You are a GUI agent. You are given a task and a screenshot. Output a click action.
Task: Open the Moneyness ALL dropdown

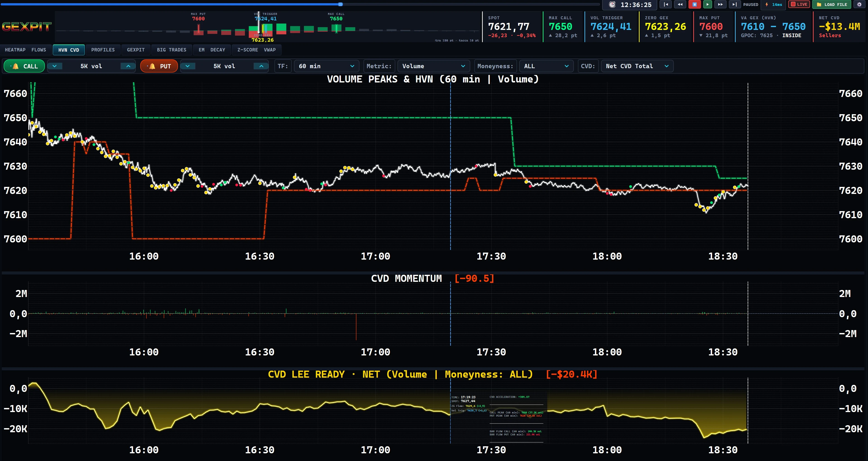click(546, 66)
